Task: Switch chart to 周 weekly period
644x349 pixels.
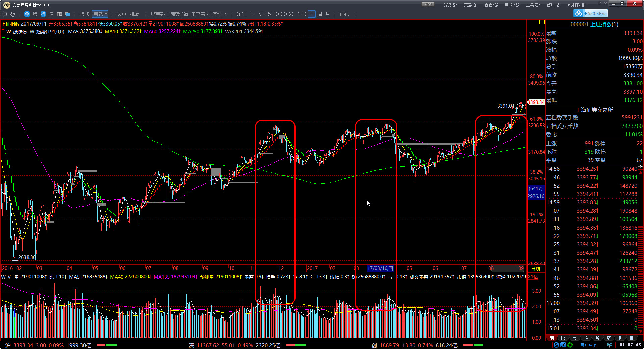Action: coord(320,14)
